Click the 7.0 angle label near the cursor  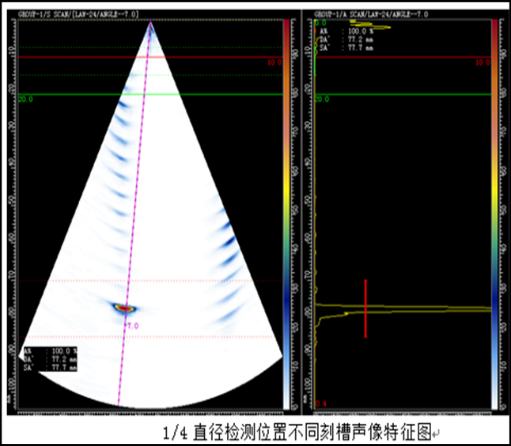pyautogui.click(x=132, y=326)
